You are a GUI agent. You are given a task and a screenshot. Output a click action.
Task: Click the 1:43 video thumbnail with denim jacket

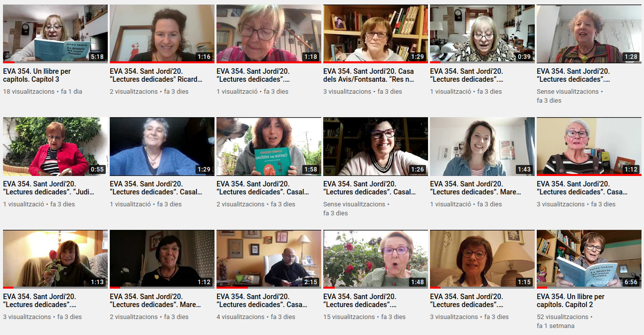[x=482, y=146]
